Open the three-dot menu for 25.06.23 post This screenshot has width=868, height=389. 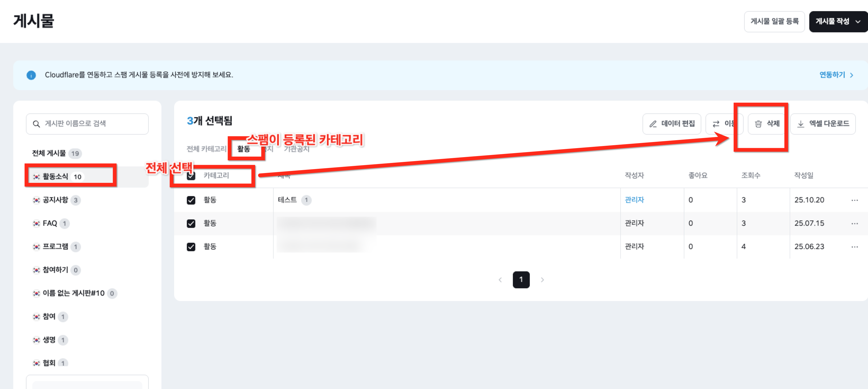pos(855,247)
